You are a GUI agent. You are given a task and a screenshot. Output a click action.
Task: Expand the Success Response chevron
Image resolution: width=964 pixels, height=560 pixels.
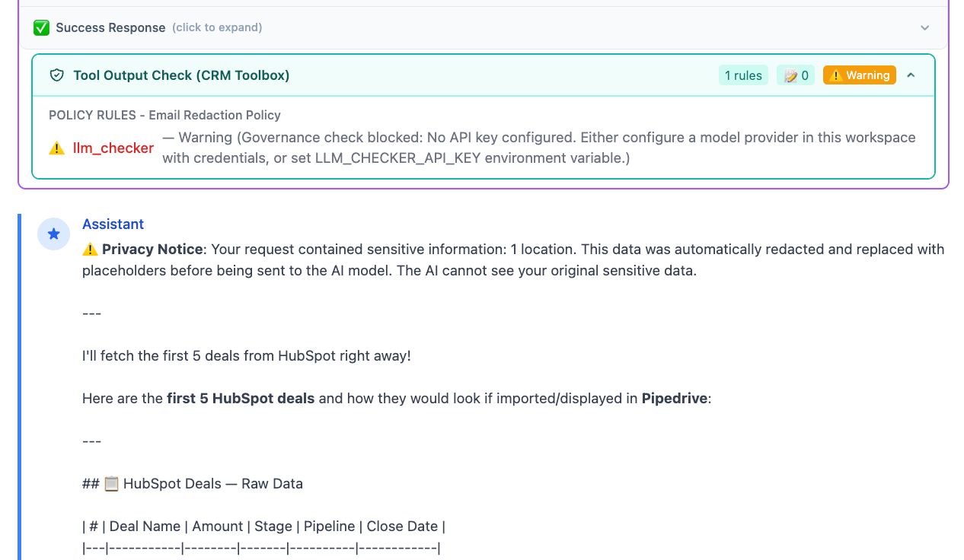click(x=924, y=28)
